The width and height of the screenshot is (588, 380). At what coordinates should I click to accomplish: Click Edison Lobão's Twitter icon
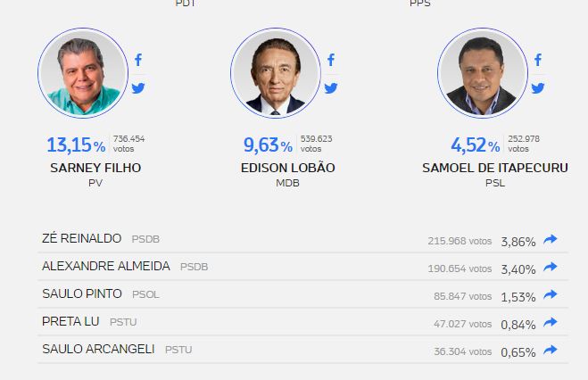pos(331,87)
